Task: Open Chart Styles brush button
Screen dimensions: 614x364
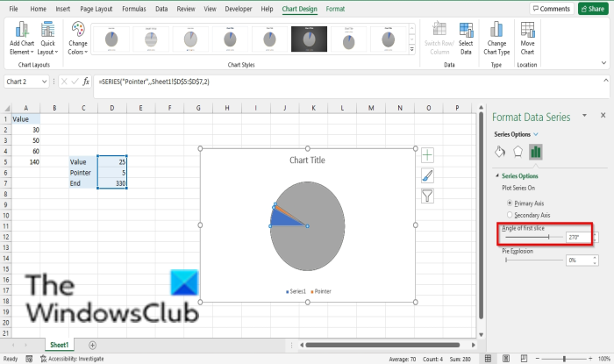Action: (x=427, y=175)
